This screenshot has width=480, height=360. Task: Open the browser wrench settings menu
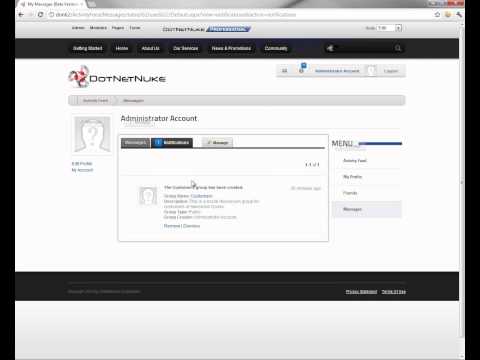[x=459, y=14]
